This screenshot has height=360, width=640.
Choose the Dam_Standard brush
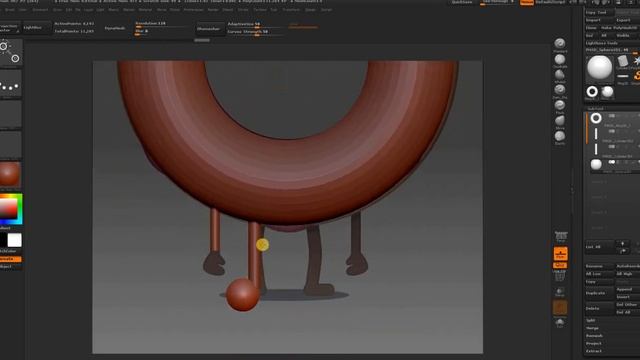pos(560,89)
